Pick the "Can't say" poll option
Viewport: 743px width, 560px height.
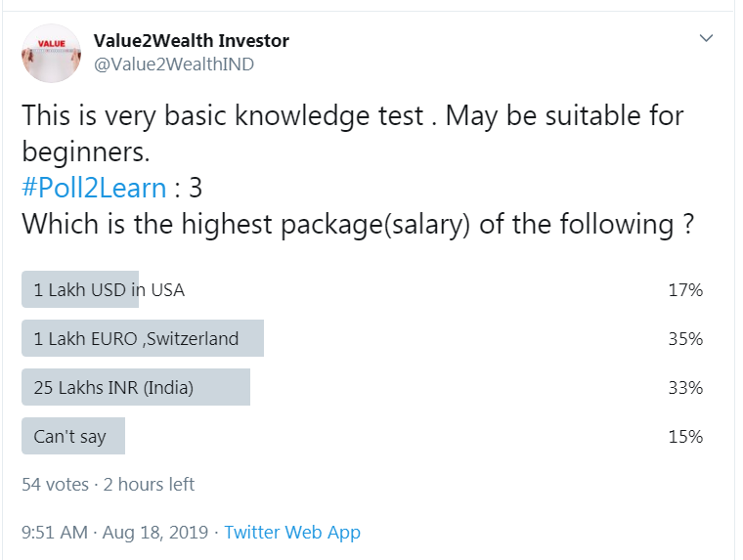pos(69,436)
